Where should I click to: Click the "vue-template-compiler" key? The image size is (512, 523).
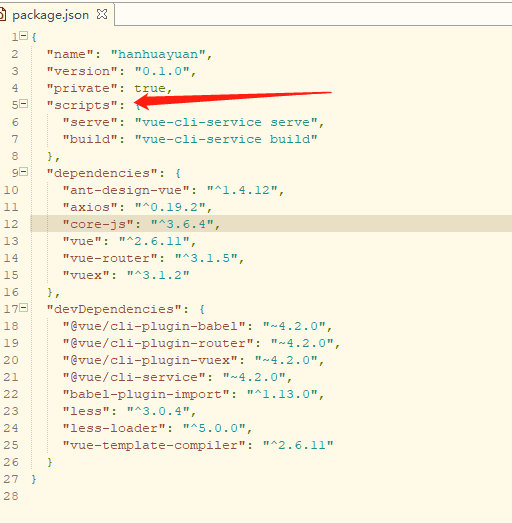(154, 445)
